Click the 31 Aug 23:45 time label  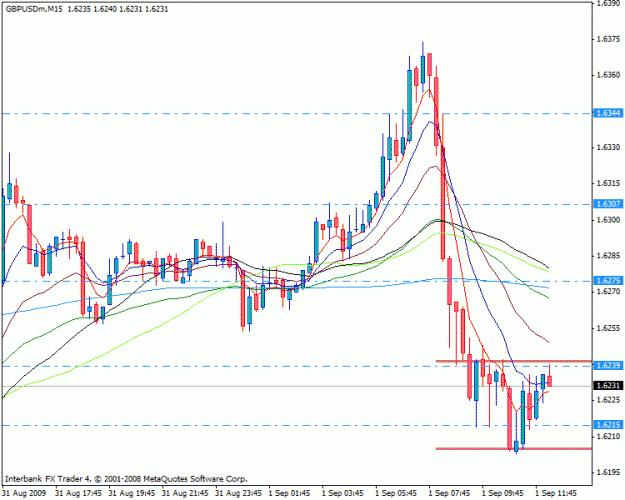(x=239, y=494)
